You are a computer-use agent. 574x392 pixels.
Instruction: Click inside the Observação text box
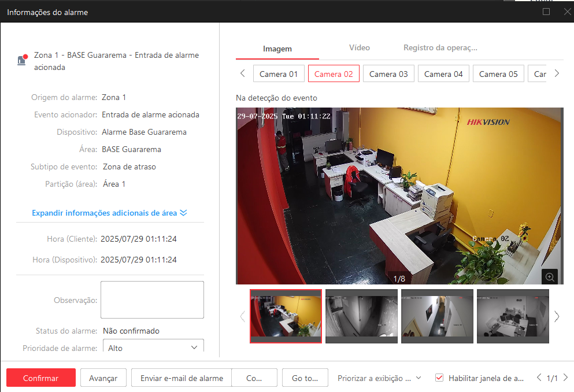(x=152, y=299)
